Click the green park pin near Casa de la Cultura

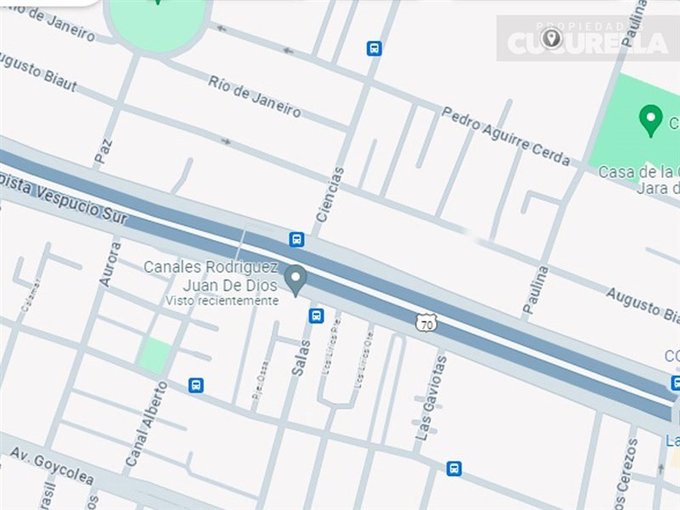651,120
